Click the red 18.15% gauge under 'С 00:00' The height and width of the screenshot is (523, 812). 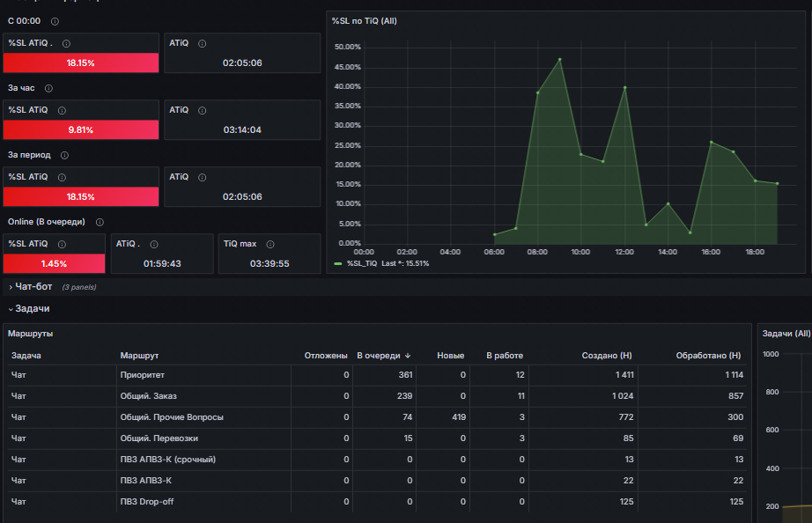[81, 63]
